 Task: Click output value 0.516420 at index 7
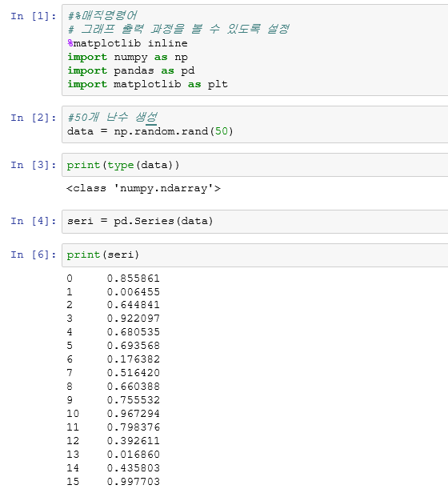pos(134,373)
